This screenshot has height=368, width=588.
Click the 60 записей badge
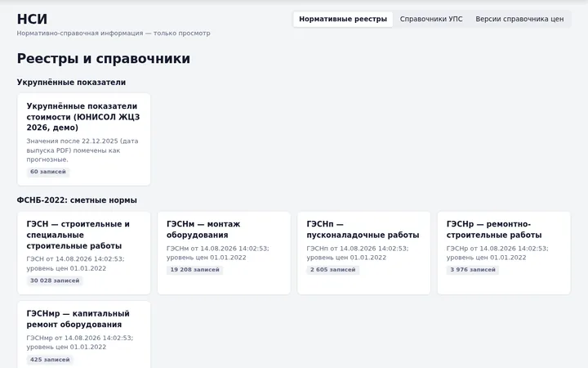[48, 172]
